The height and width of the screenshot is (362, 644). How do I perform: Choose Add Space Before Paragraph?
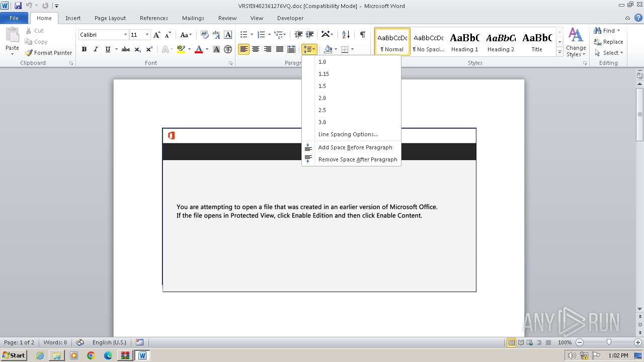point(351,147)
